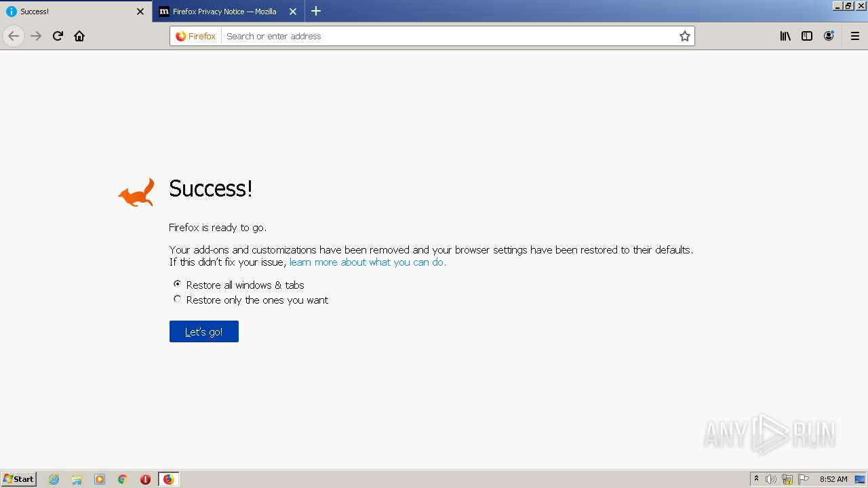Select Restore only the ones you want

[178, 299]
